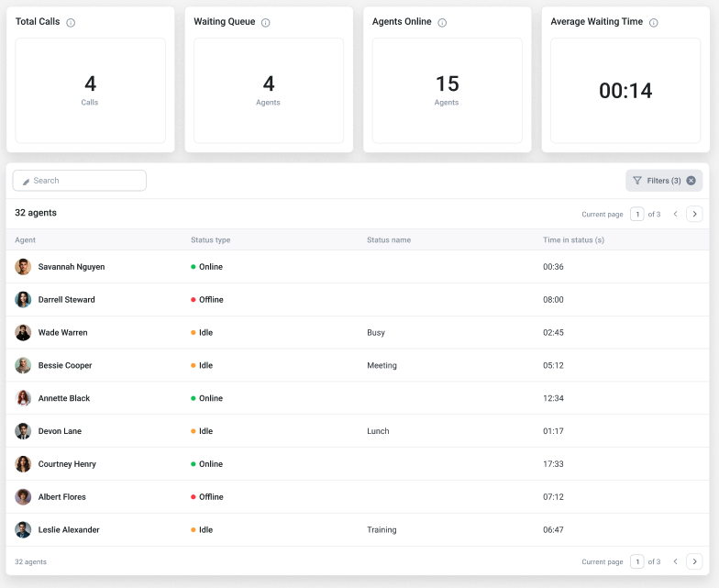Select the Darrell Steward agent row

click(x=66, y=300)
